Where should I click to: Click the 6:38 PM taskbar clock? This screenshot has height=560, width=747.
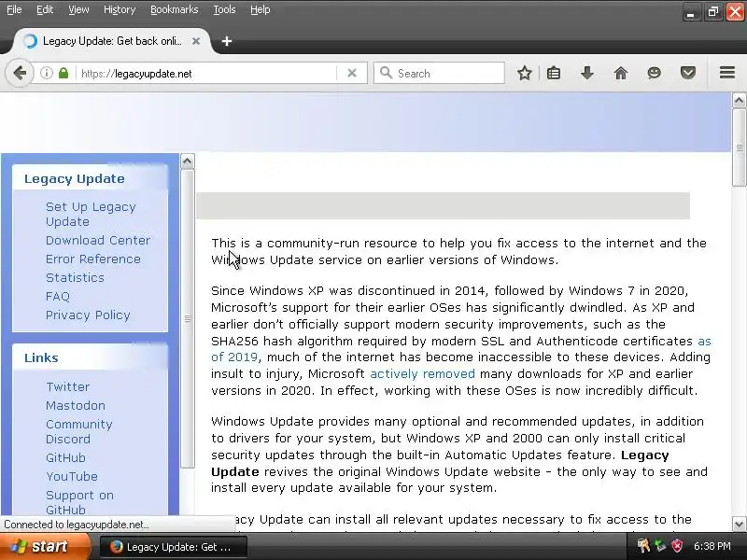click(712, 546)
